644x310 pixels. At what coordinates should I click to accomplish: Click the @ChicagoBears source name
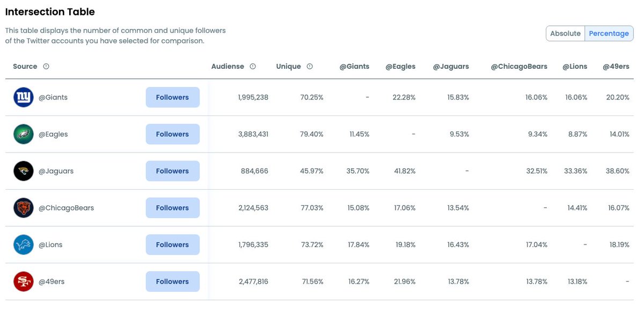click(x=66, y=208)
